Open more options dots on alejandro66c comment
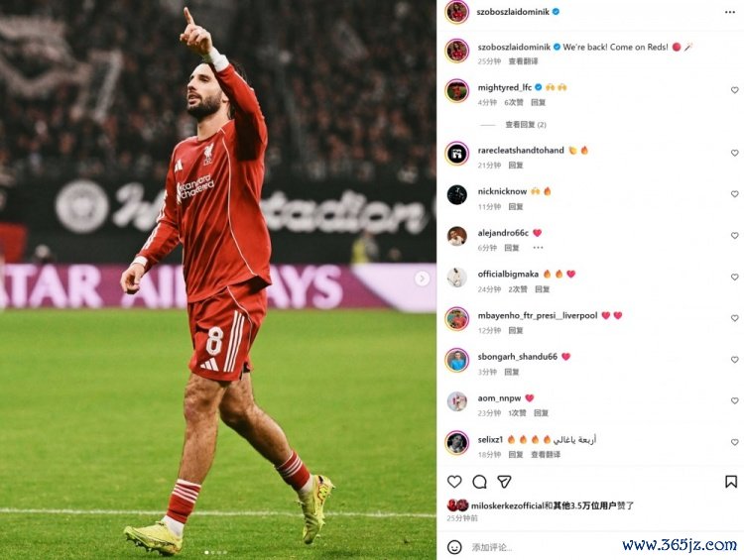Image resolution: width=744 pixels, height=560 pixels. [x=538, y=248]
